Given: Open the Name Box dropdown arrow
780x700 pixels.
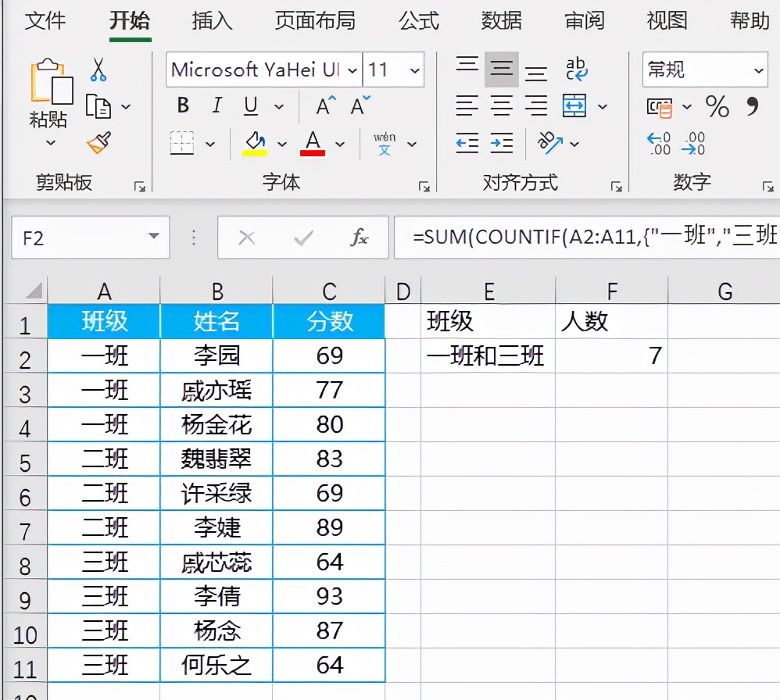Looking at the screenshot, I should click(154, 237).
